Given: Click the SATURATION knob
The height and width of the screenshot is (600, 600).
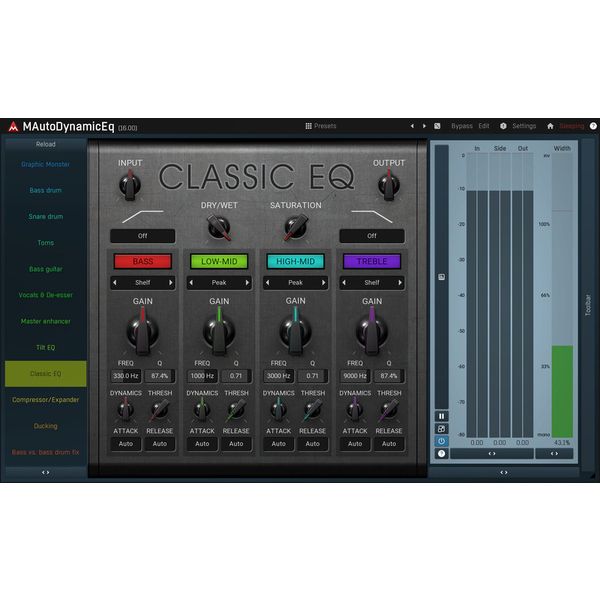Looking at the screenshot, I should point(295,227).
